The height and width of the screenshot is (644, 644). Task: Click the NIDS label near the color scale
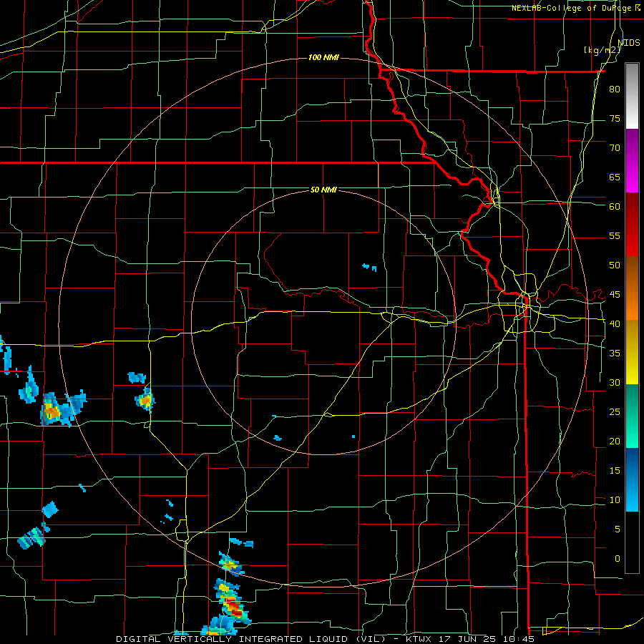(x=629, y=42)
